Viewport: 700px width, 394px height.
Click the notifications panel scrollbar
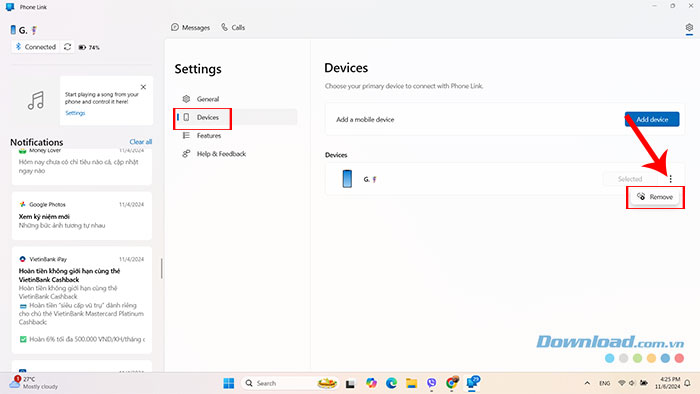pyautogui.click(x=162, y=268)
